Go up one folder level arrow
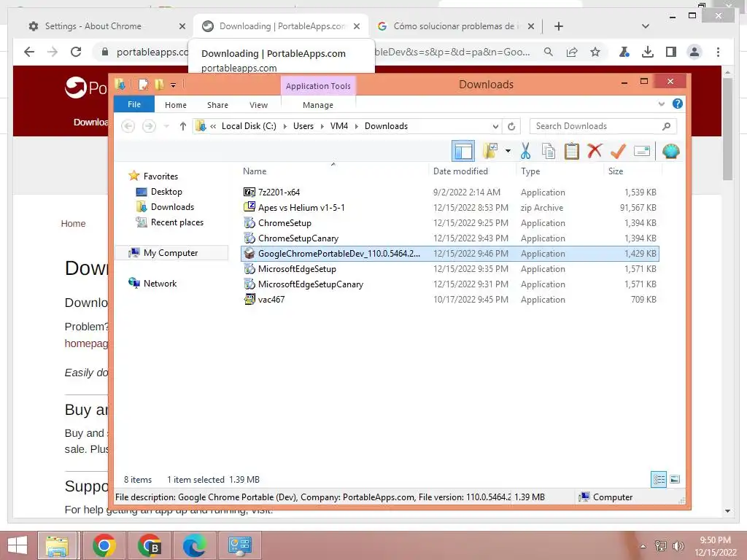This screenshot has height=560, width=747. [x=183, y=126]
